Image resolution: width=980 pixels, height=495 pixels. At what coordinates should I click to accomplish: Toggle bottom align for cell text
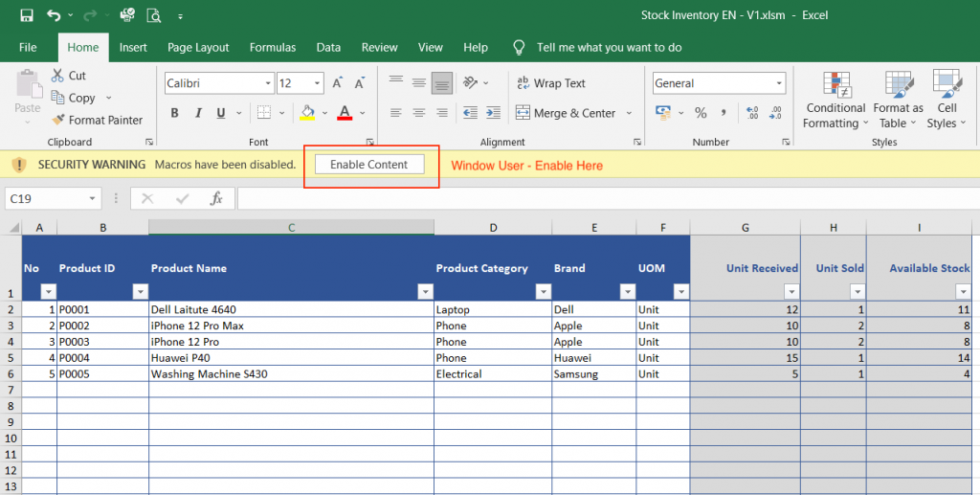coord(442,83)
